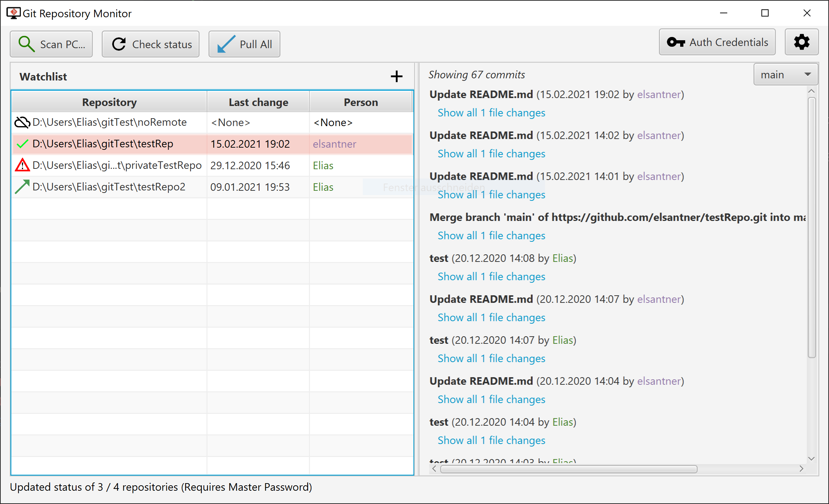Click the horizontal scrollbar thumb in commits panel
This screenshot has width=829, height=504.
[x=569, y=469]
